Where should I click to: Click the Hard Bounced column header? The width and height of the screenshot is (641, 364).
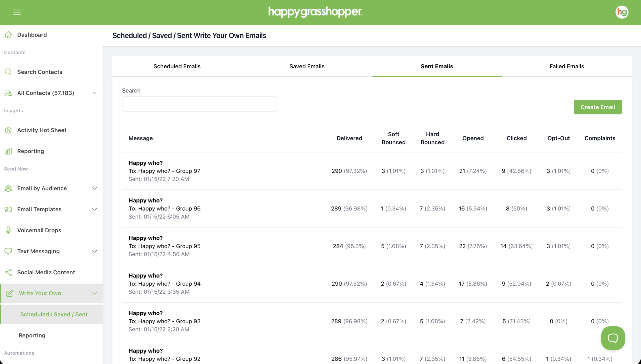pyautogui.click(x=433, y=138)
